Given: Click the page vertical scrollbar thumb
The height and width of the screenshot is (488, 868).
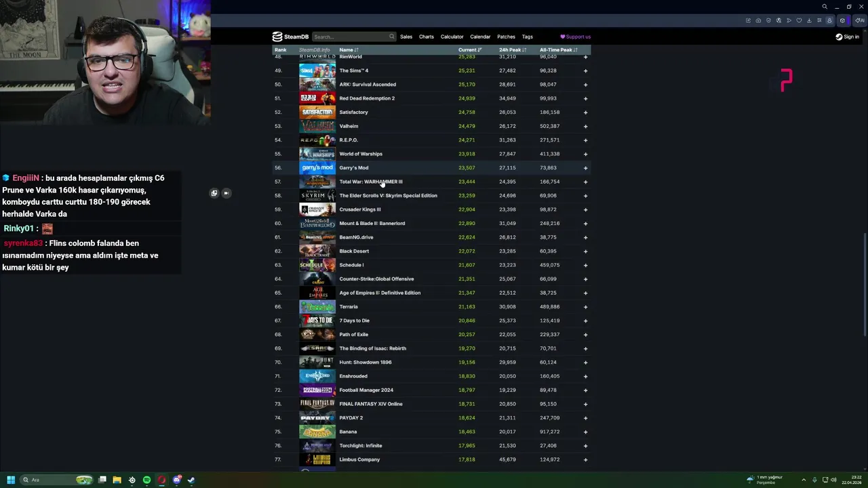Looking at the screenshot, I should click(864, 284).
